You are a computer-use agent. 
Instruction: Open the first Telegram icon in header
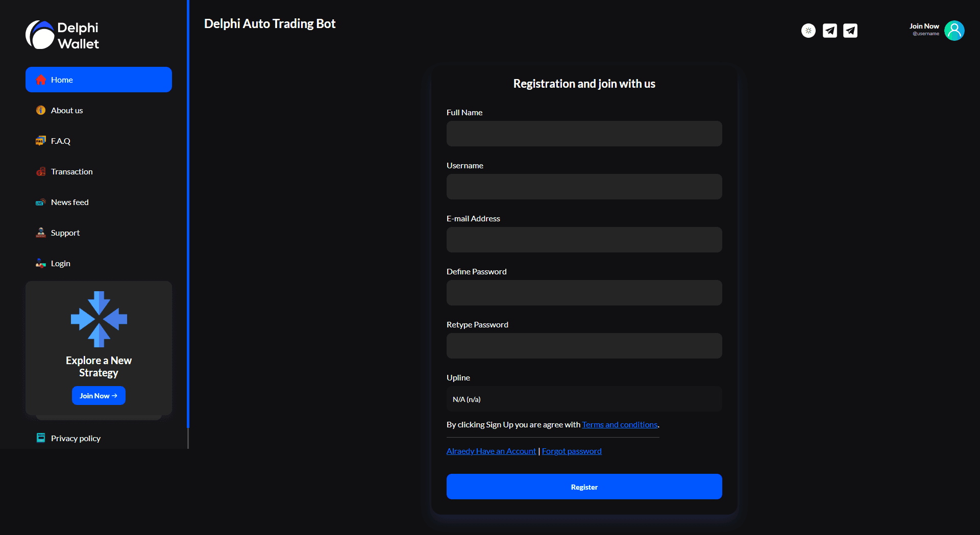pos(830,31)
